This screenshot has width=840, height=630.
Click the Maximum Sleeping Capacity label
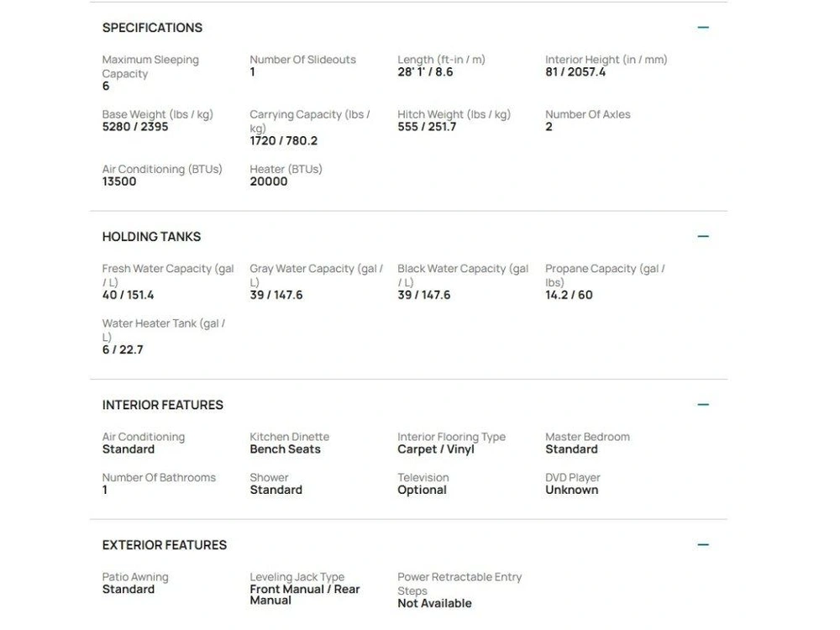(150, 66)
